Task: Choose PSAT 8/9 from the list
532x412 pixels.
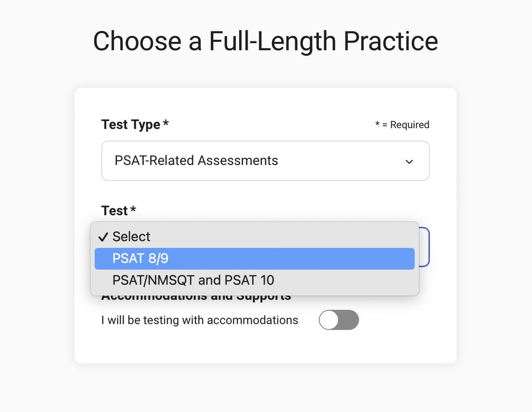Action: click(x=254, y=258)
